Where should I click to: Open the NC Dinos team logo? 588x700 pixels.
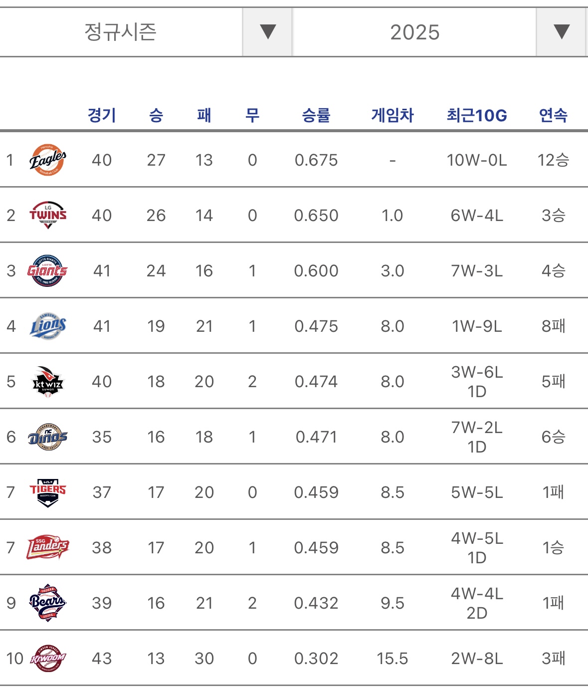coord(48,437)
